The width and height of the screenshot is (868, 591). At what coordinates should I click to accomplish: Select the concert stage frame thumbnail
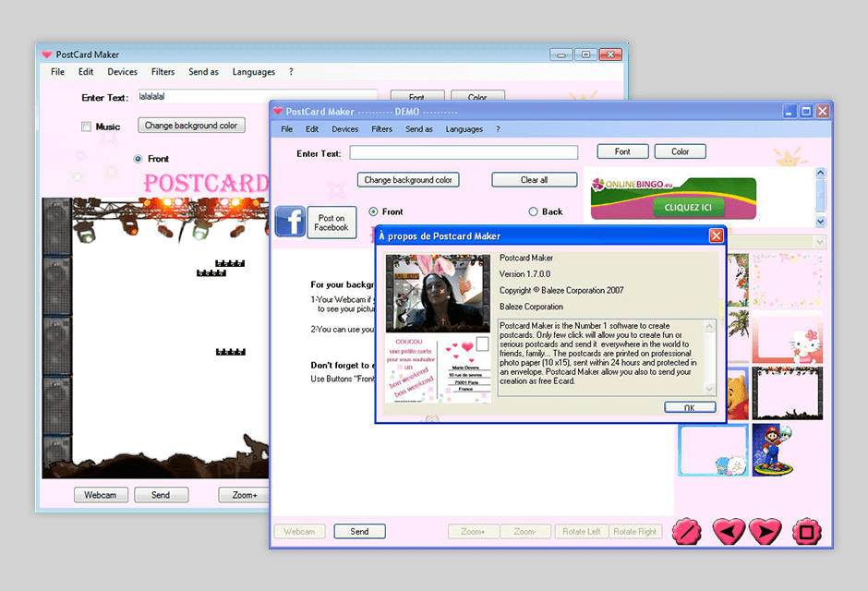click(x=787, y=392)
